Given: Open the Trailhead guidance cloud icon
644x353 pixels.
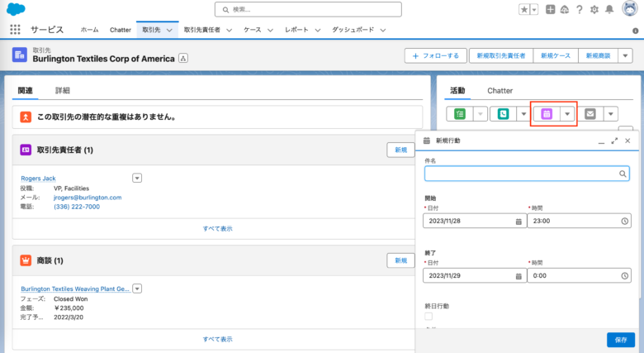Looking at the screenshot, I should point(565,9).
